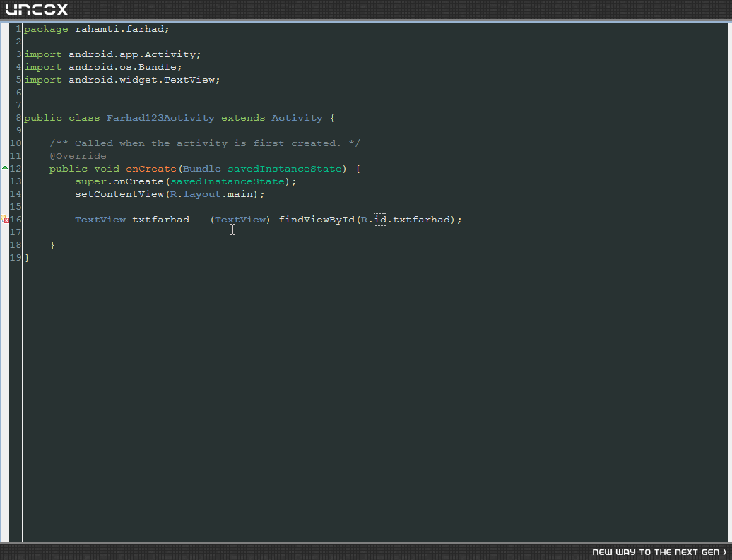Click 'savedInstanceState' parameter on line 12

[285, 169]
